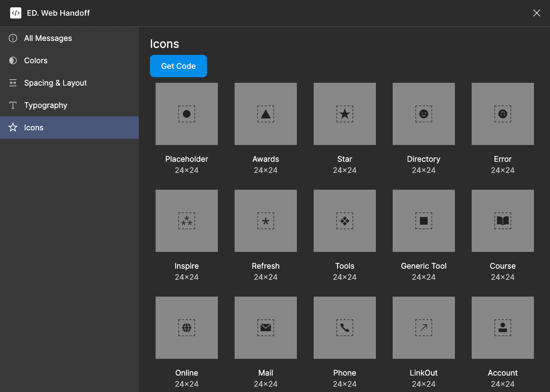Select the Account person icon tile
The width and height of the screenshot is (550, 392).
tap(503, 328)
